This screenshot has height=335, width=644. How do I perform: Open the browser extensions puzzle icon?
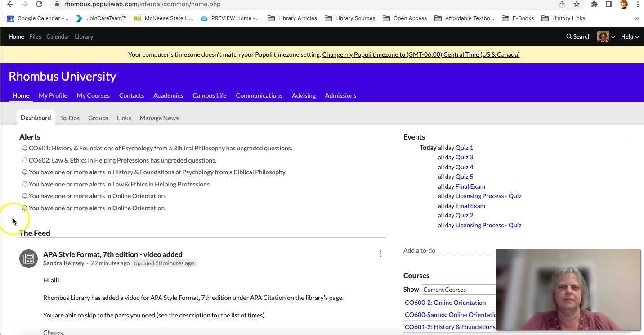click(x=594, y=4)
